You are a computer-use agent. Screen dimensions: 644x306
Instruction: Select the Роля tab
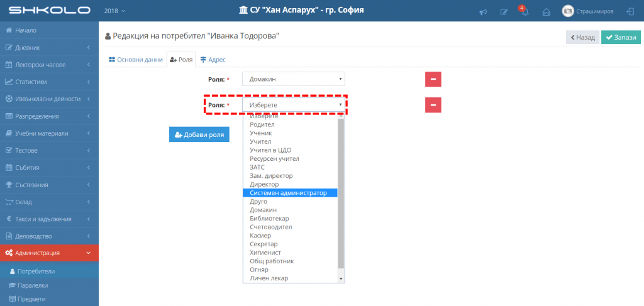180,60
